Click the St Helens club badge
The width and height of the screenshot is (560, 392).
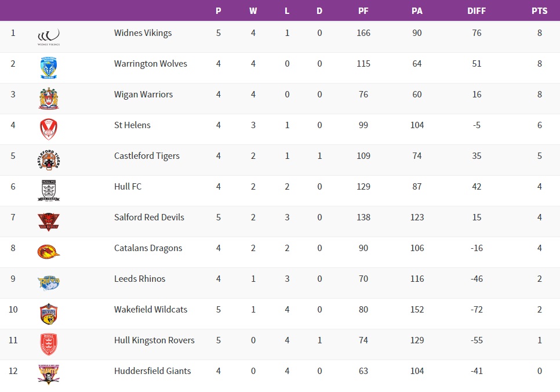(x=49, y=129)
